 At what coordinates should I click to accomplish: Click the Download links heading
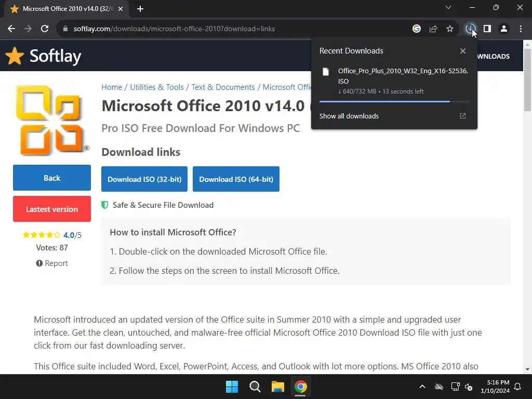tap(141, 152)
